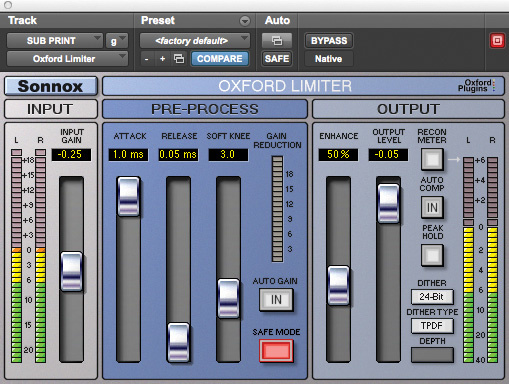Open the insert position g selector

(117, 41)
